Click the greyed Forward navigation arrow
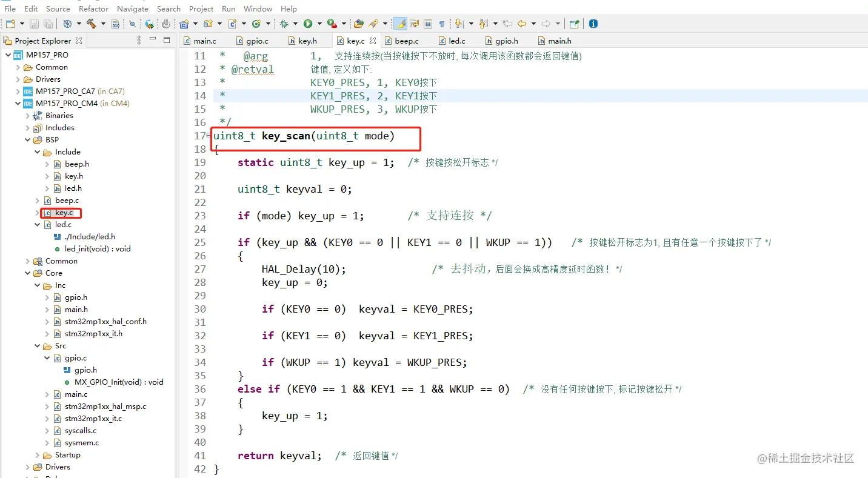 [x=546, y=24]
